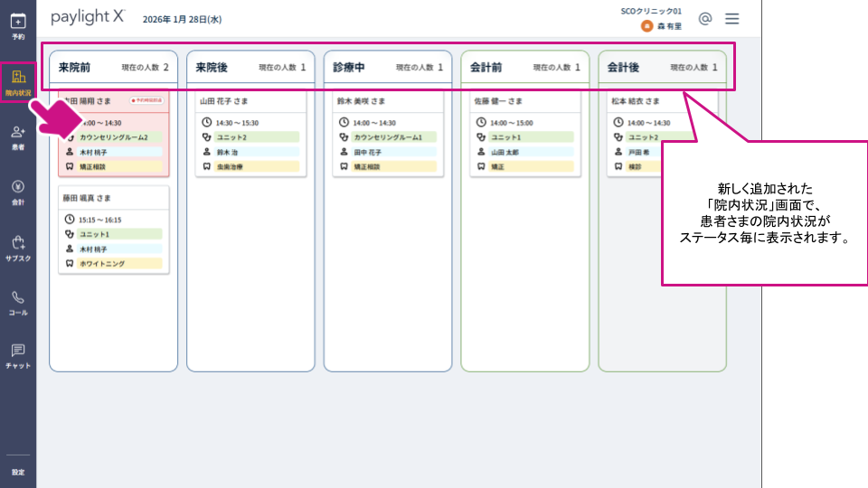Click clock icon on 鈴木 美咲 card
Image resolution: width=868 pixels, height=488 pixels.
coord(344,122)
